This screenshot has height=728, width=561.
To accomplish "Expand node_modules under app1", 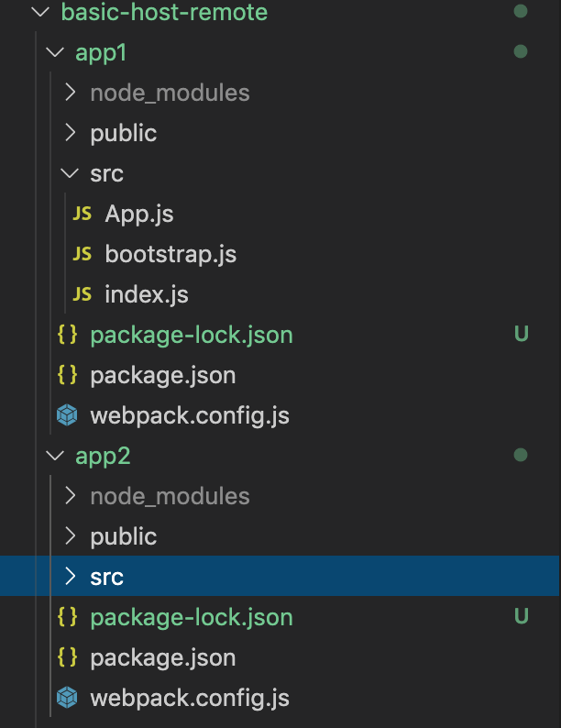I will pos(70,93).
